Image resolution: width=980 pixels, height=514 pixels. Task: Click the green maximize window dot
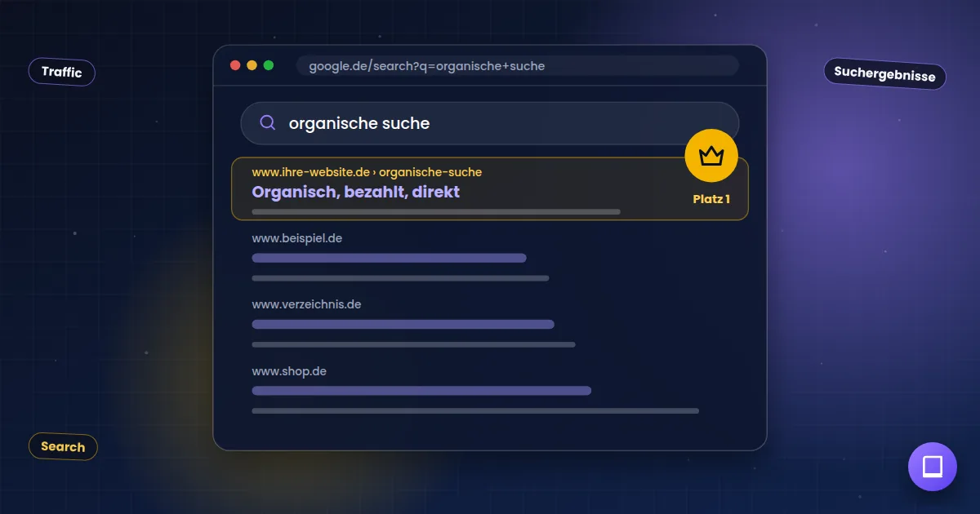(x=269, y=65)
